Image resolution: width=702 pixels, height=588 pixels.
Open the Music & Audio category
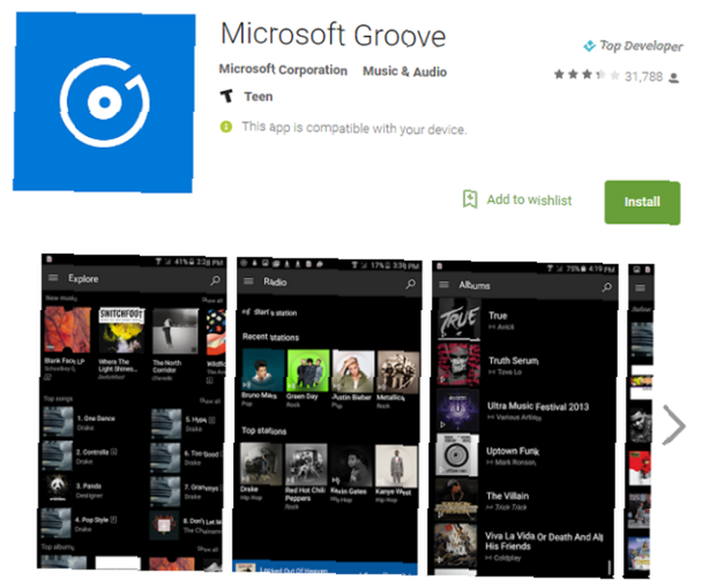tap(405, 72)
